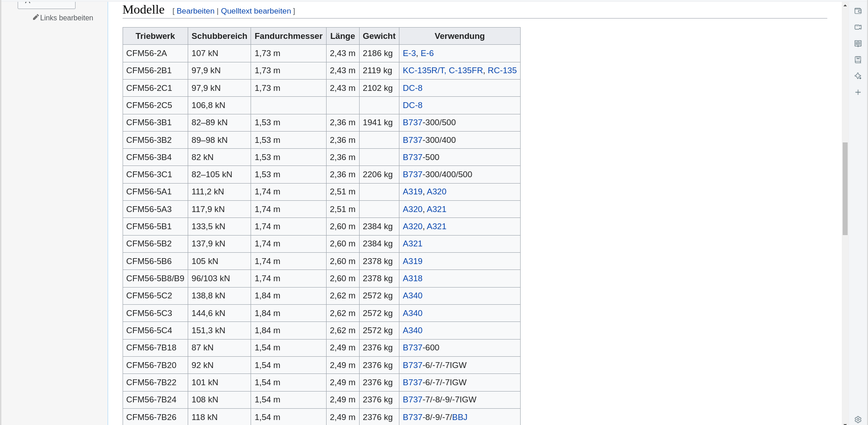The image size is (868, 425).
Task: Open A340 link in CFM56-5C3 row
Action: tap(413, 313)
